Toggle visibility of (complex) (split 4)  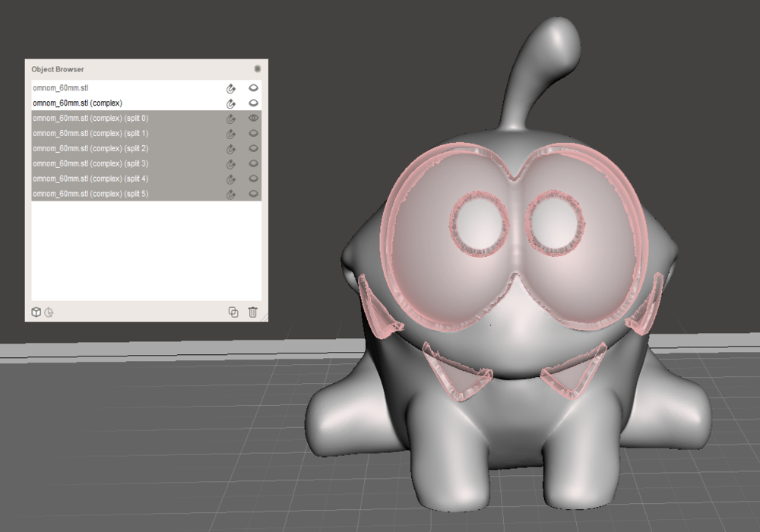pos(253,179)
